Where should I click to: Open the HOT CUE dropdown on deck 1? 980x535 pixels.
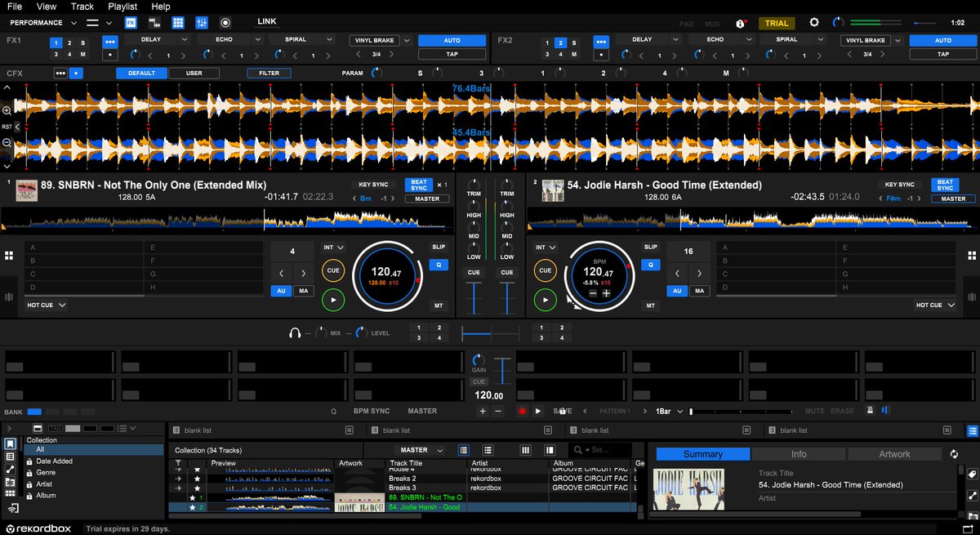pyautogui.click(x=47, y=305)
